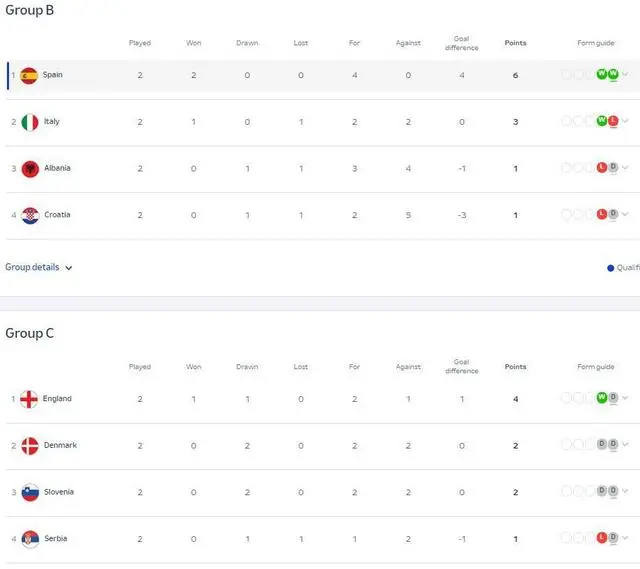Select the Albania flag icon
The height and width of the screenshot is (569, 640).
(30, 169)
